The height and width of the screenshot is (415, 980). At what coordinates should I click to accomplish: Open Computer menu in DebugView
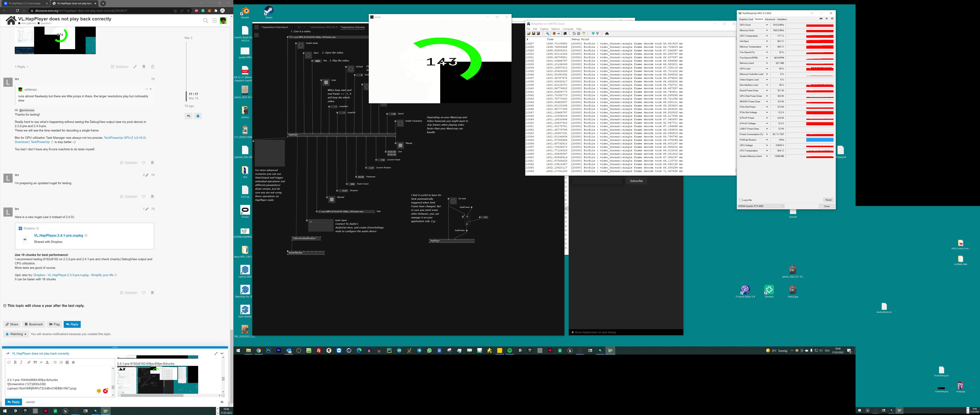pos(568,29)
